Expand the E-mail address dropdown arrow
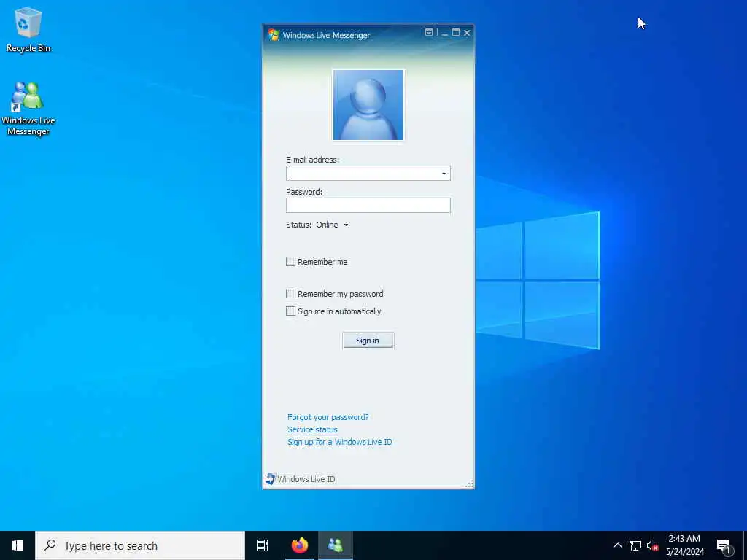 [x=444, y=174]
